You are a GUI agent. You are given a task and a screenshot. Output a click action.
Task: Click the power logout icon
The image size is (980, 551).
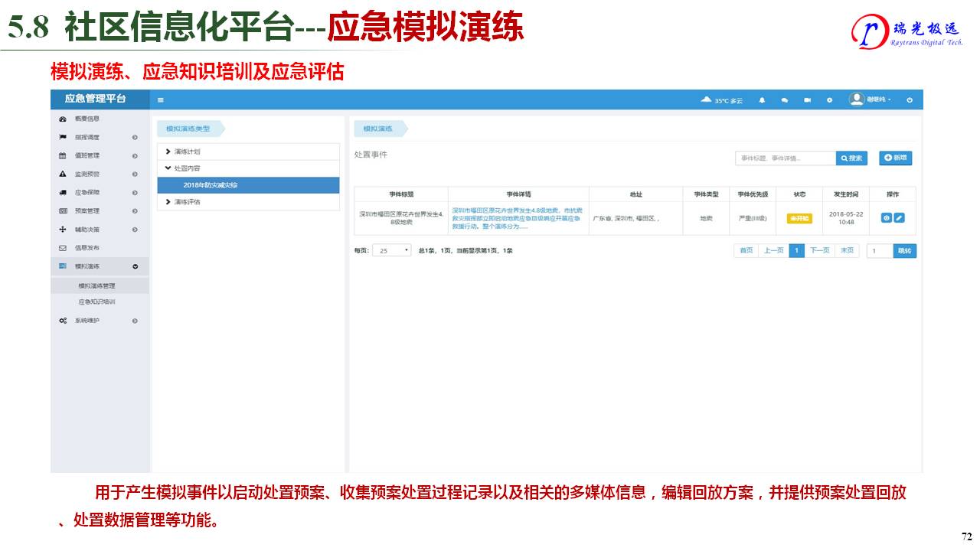point(910,100)
